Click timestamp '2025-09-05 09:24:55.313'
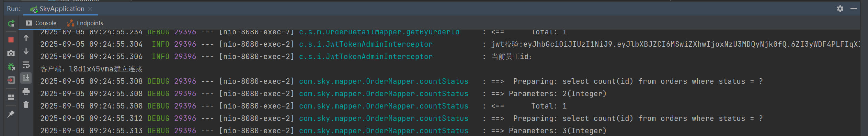This screenshot has width=868, height=136. 91,131
